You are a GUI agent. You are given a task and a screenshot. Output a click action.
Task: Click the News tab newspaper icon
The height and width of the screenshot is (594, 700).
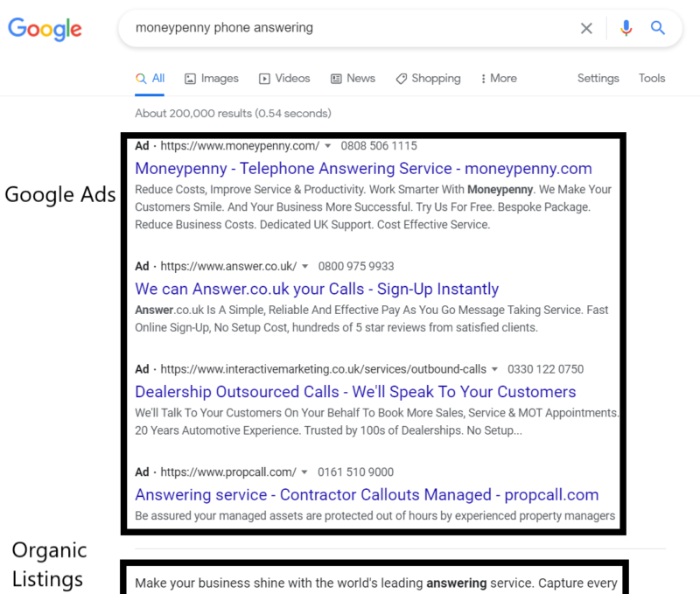point(336,79)
